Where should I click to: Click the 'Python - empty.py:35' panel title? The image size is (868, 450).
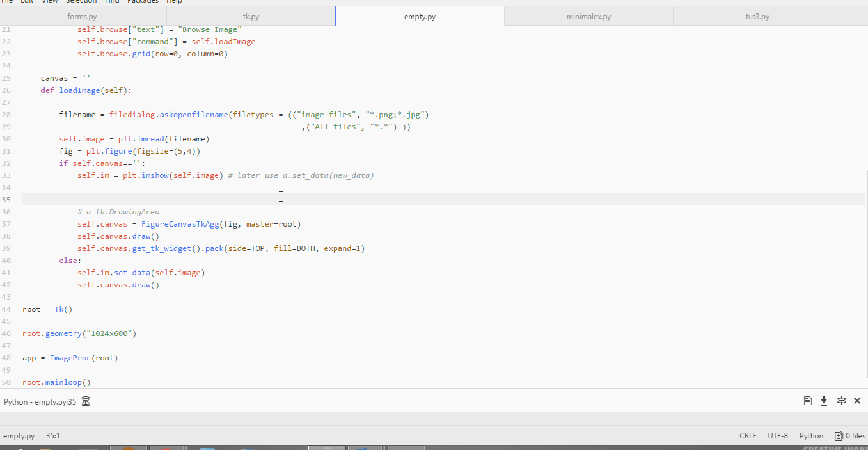[40, 401]
